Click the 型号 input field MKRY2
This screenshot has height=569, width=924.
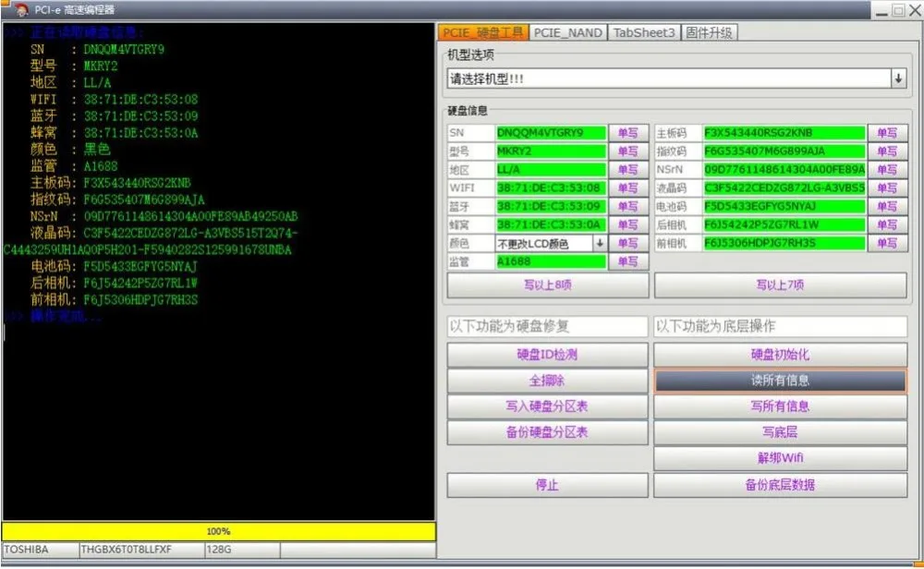coord(551,151)
